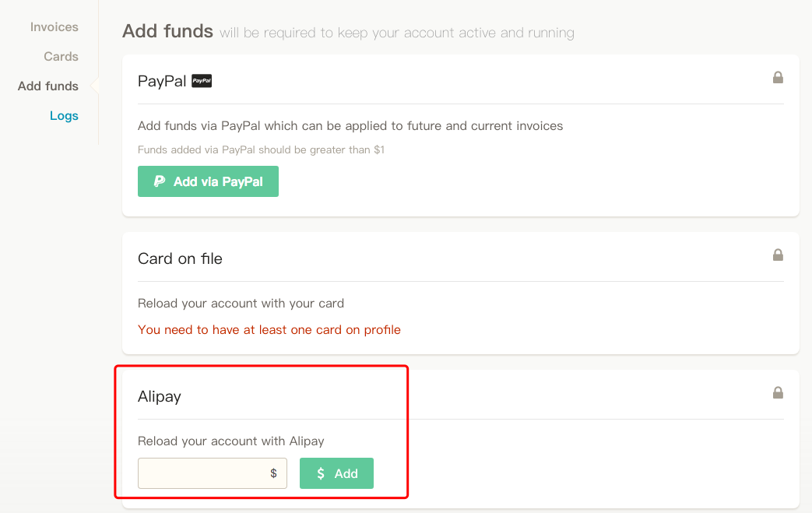Click the PayPal section heading text

pos(162,81)
